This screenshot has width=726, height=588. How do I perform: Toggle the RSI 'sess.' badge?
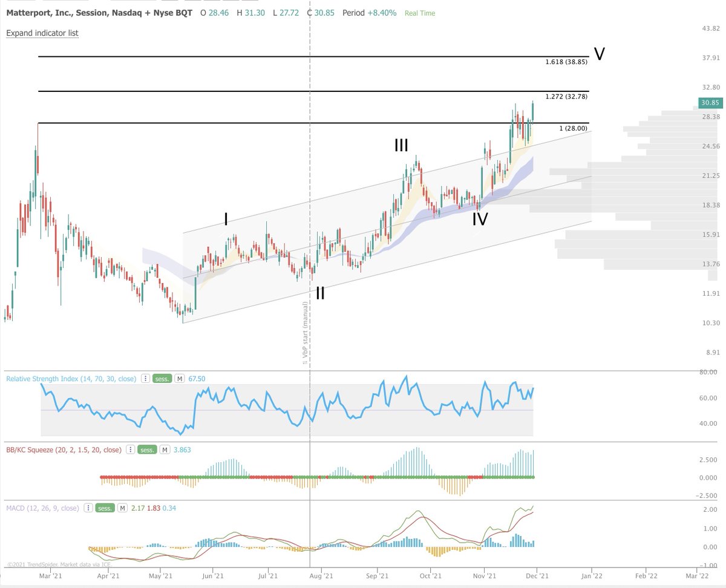[162, 379]
